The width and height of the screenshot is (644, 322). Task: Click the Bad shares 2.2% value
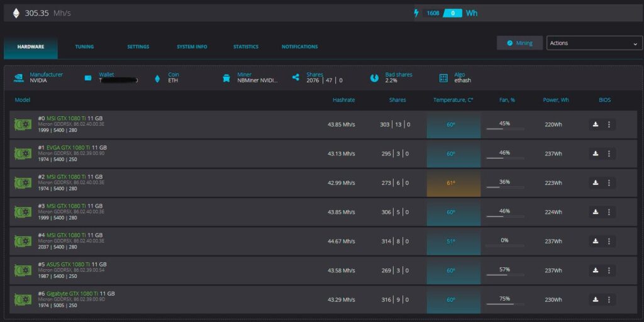click(x=391, y=80)
